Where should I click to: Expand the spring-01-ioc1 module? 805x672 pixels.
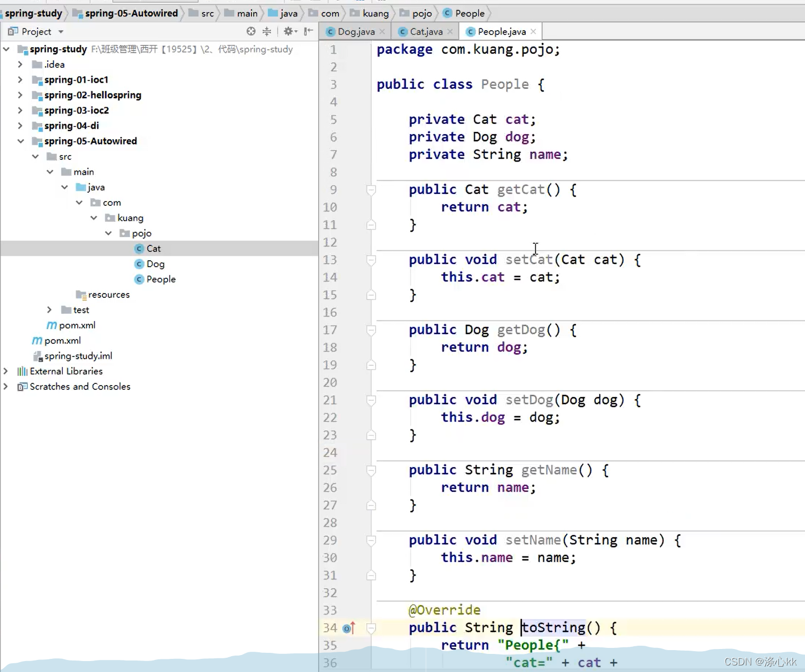[20, 80]
